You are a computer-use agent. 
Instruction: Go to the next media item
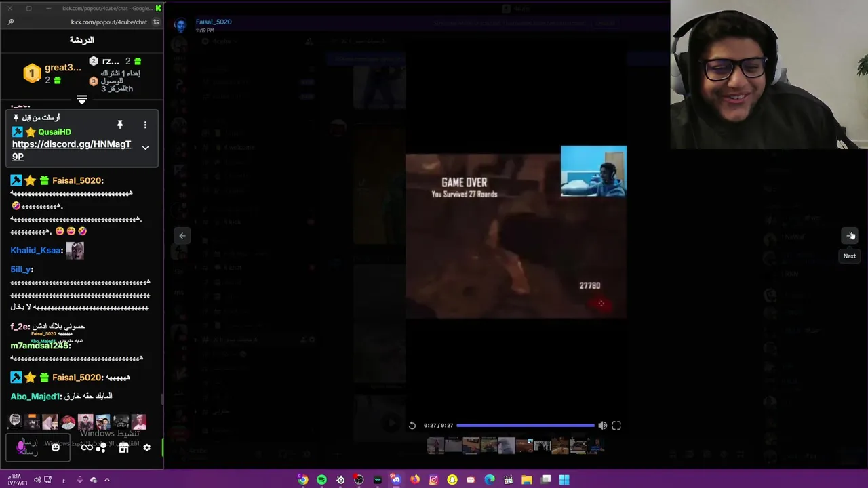coord(850,235)
